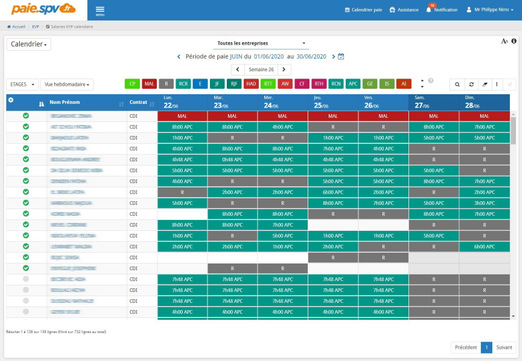Sort by the Nom Prénom column header

(x=65, y=102)
